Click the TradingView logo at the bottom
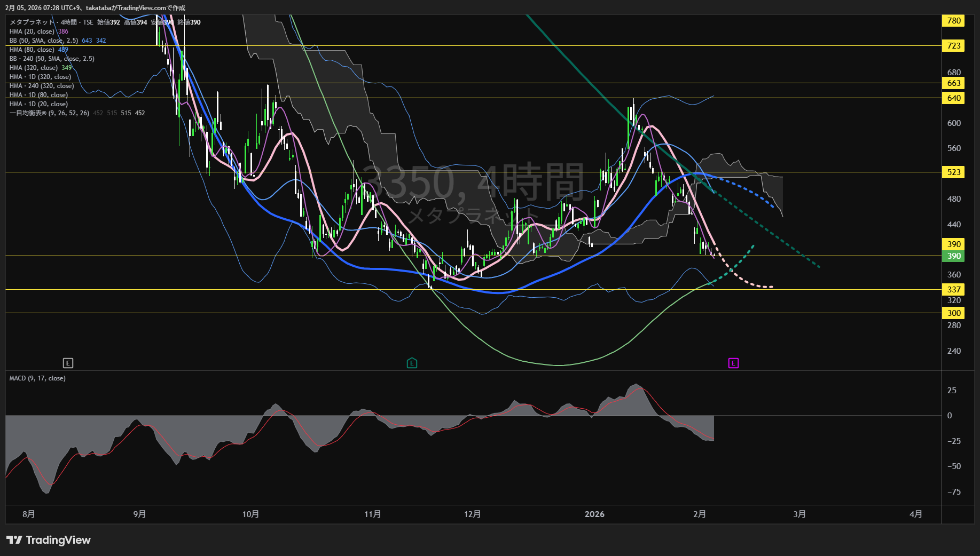Screen dimensions: 980x556 [x=49, y=540]
